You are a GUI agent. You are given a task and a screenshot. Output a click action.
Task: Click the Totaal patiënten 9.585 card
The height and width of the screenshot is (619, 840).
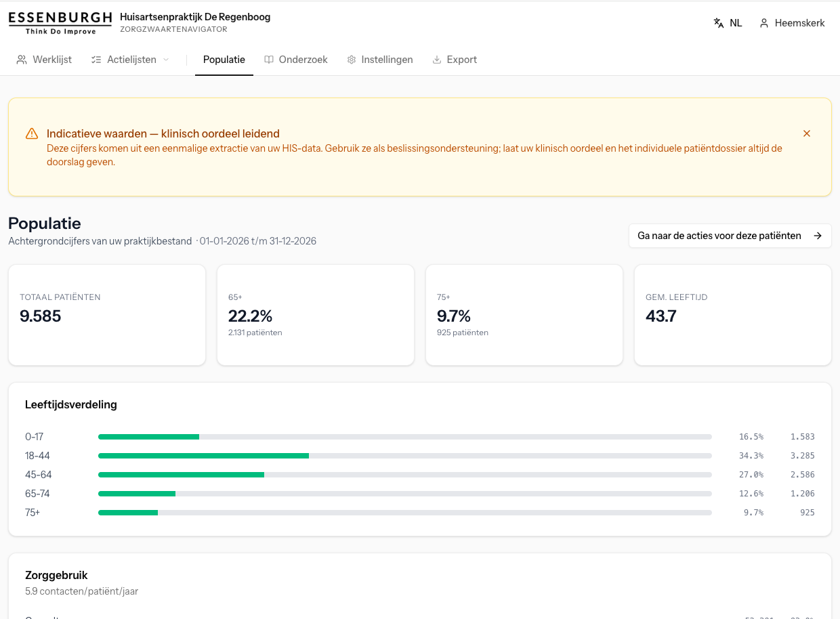tap(107, 315)
